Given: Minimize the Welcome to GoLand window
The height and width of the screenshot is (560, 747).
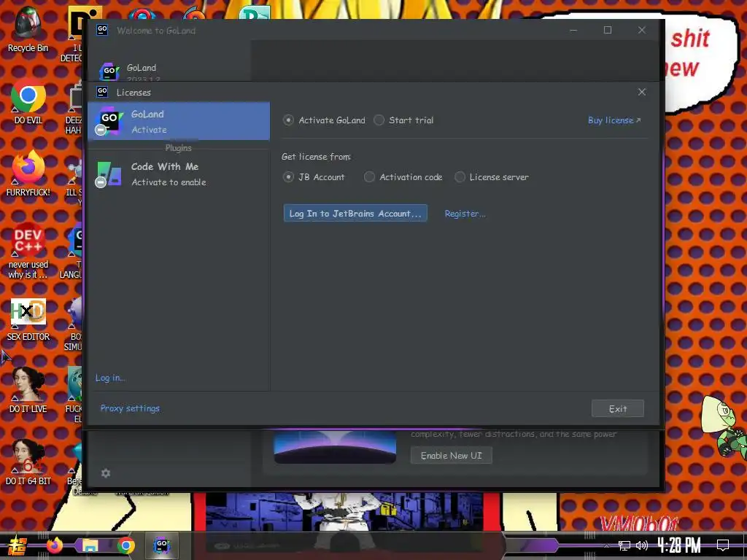Looking at the screenshot, I should tap(573, 30).
